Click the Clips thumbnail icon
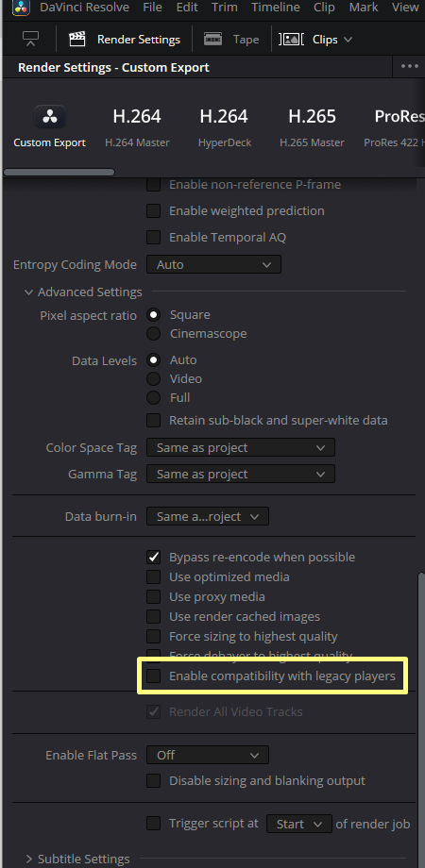Image resolution: width=425 pixels, height=868 pixels. [x=291, y=40]
